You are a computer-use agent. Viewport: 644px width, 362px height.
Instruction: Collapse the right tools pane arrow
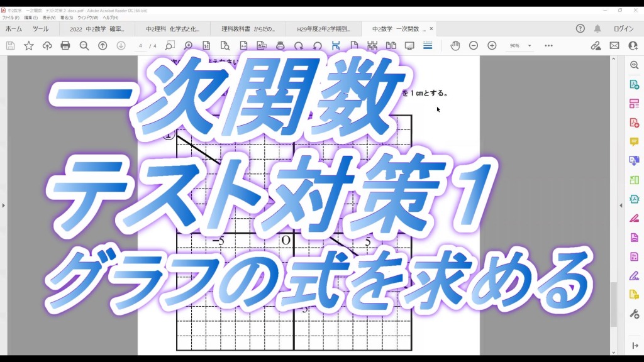[621, 206]
